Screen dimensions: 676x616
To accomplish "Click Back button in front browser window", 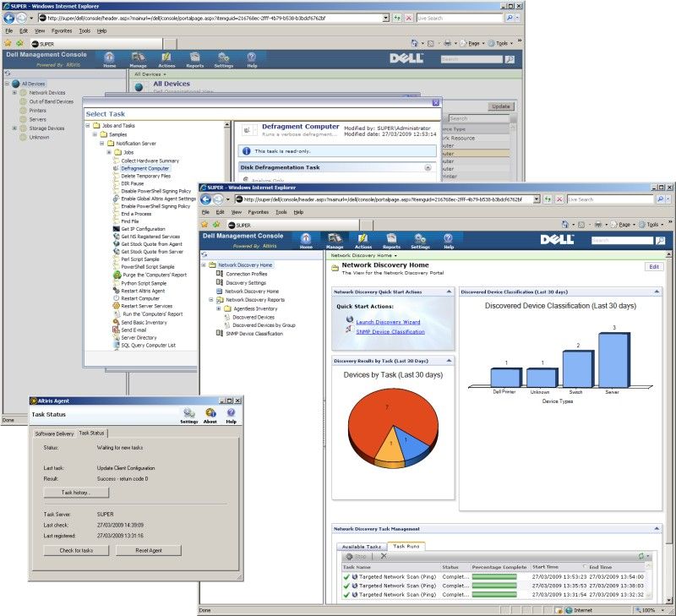I will [x=206, y=199].
